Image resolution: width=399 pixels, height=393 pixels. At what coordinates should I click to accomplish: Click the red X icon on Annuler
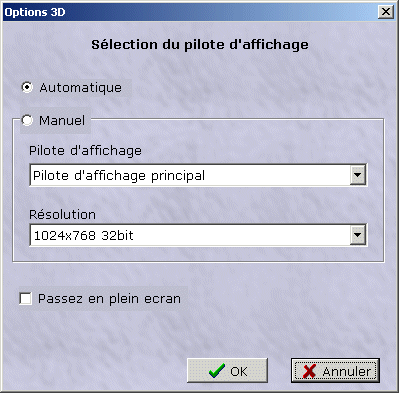(x=309, y=371)
